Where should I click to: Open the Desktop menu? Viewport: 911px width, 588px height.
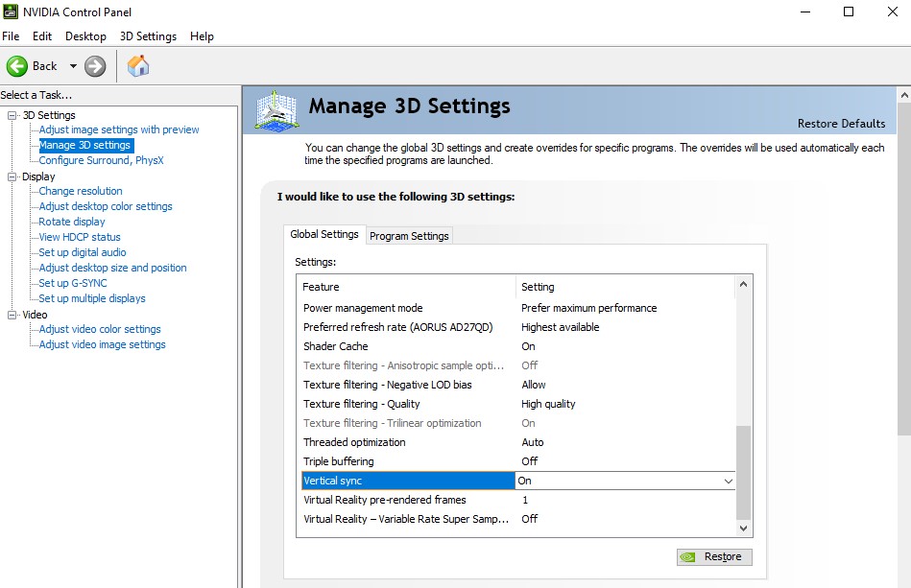[x=85, y=36]
